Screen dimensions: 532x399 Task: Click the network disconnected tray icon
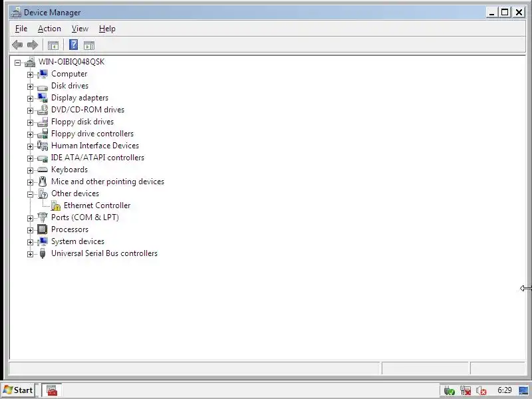click(x=465, y=390)
